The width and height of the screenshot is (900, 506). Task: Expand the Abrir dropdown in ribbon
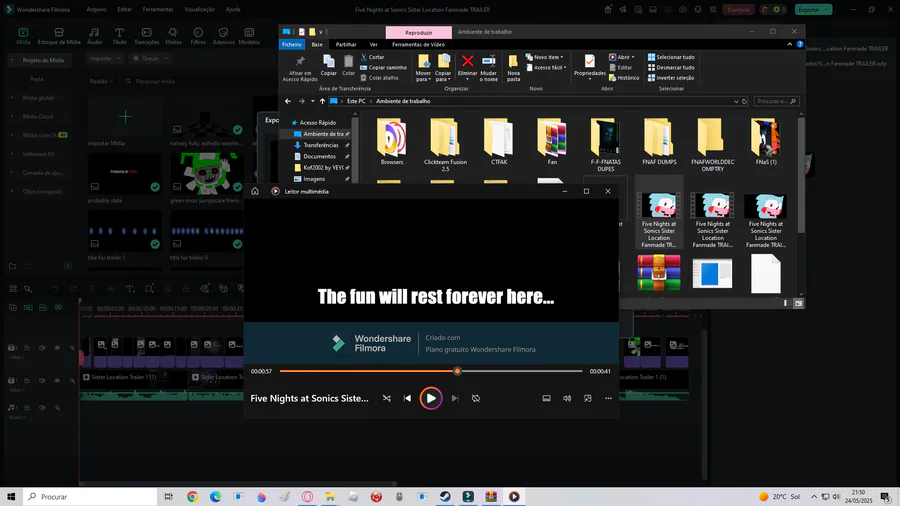(622, 57)
